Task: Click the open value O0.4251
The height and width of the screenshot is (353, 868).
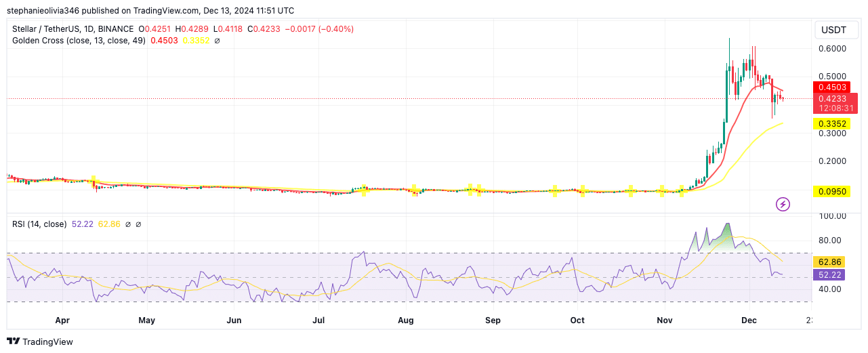Action: click(155, 29)
